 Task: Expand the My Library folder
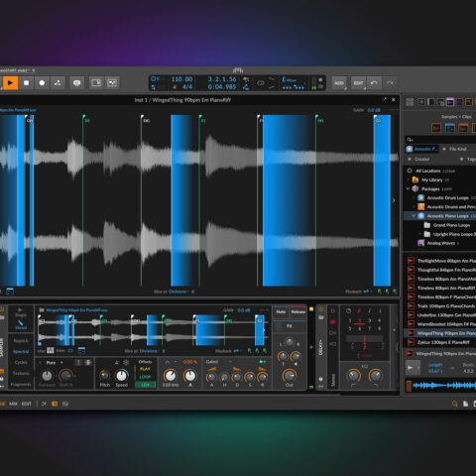(x=409, y=179)
